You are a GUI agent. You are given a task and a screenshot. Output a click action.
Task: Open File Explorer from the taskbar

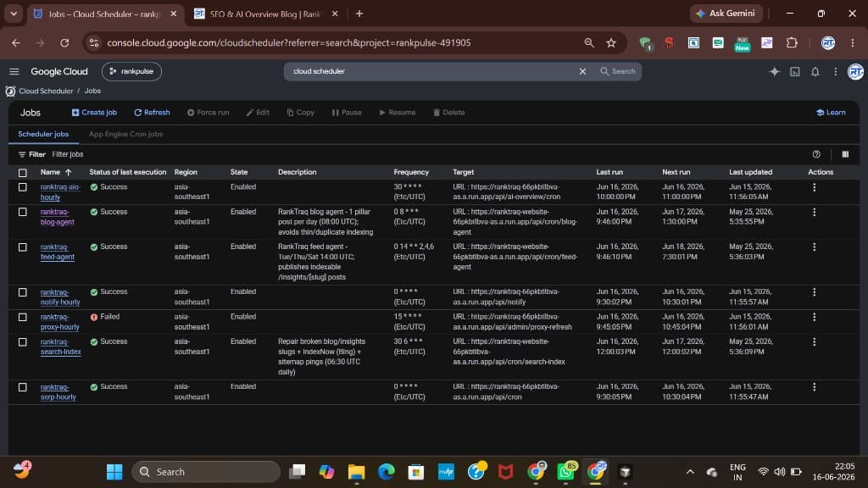(x=357, y=472)
